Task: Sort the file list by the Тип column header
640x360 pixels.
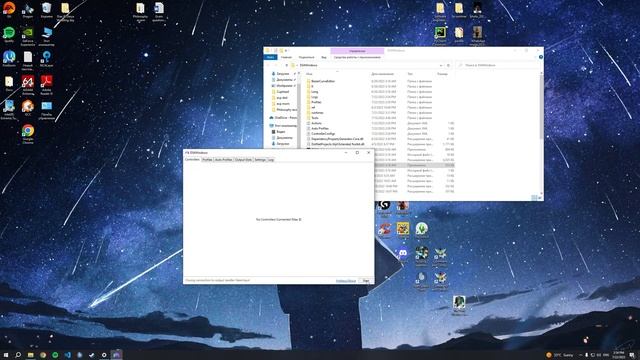Action: tap(410, 74)
